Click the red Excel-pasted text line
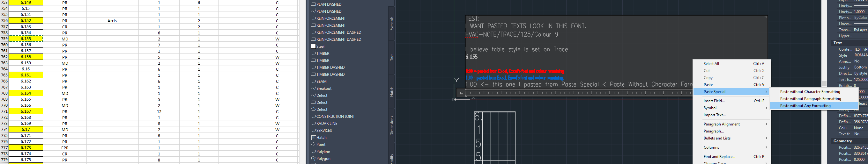The image size is (868, 164). click(515, 71)
